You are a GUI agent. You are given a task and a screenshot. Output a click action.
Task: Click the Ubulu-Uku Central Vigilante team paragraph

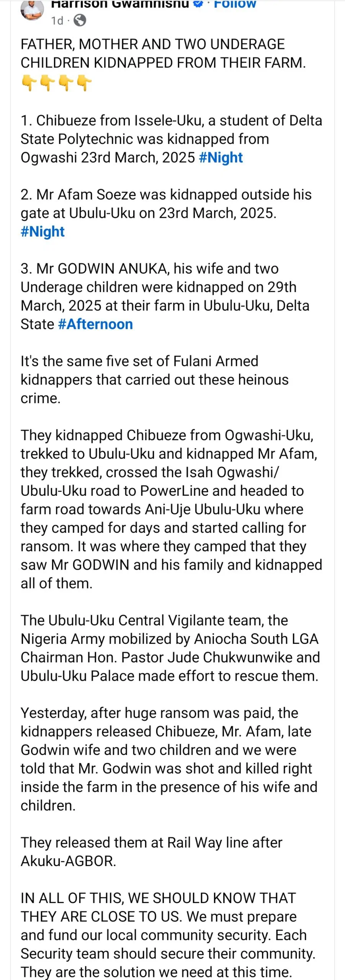tap(170, 648)
